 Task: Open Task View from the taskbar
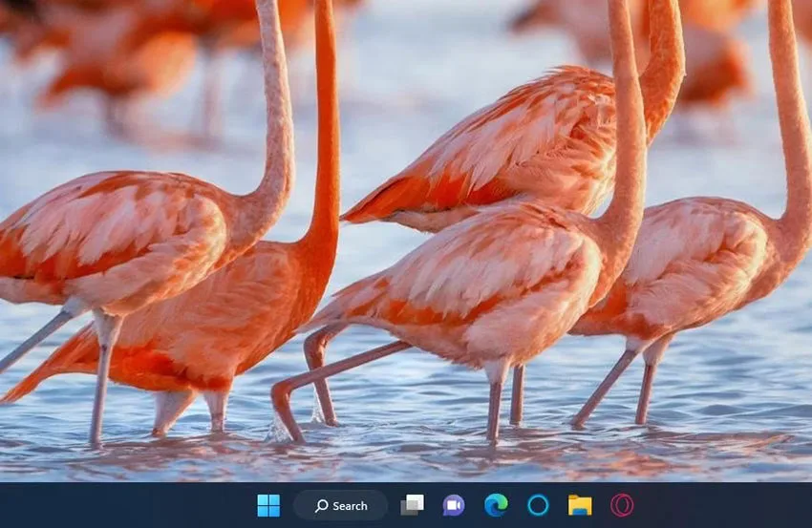[x=413, y=505]
